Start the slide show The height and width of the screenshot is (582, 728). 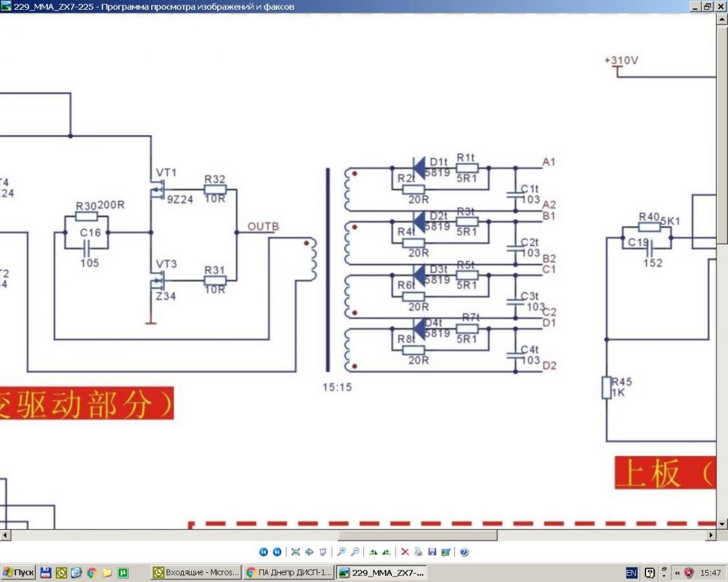pos(323,552)
